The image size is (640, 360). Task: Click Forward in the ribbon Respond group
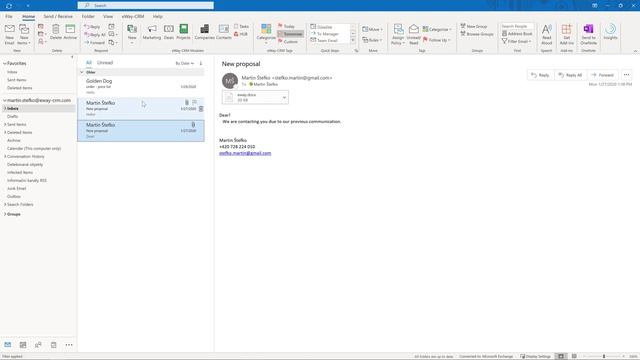click(95, 42)
